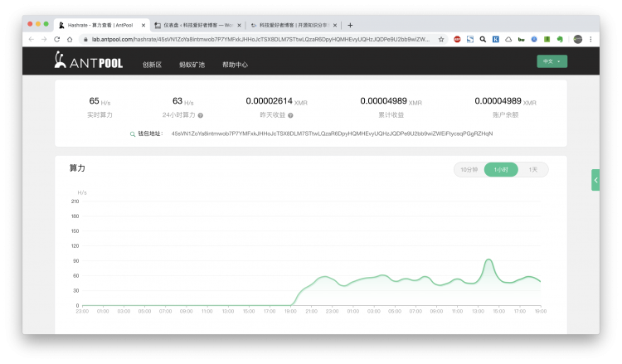The width and height of the screenshot is (622, 364).
Task: Open the 创新区 navigation menu item
Action: [x=153, y=65]
